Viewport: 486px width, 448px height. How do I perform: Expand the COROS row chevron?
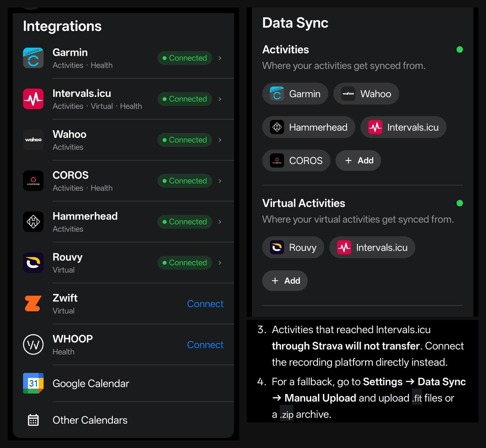pos(220,181)
